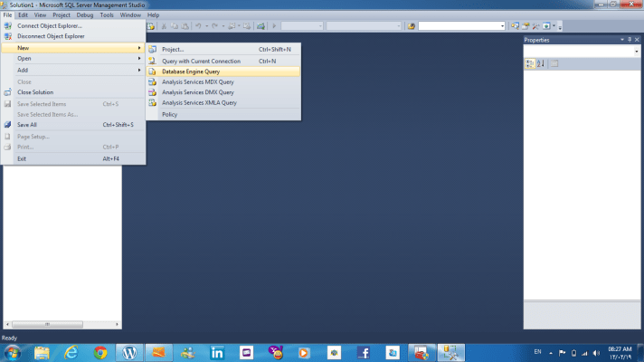Image resolution: width=644 pixels, height=362 pixels.
Task: Click the Internet Explorer taskbar icon
Action: 71,351
